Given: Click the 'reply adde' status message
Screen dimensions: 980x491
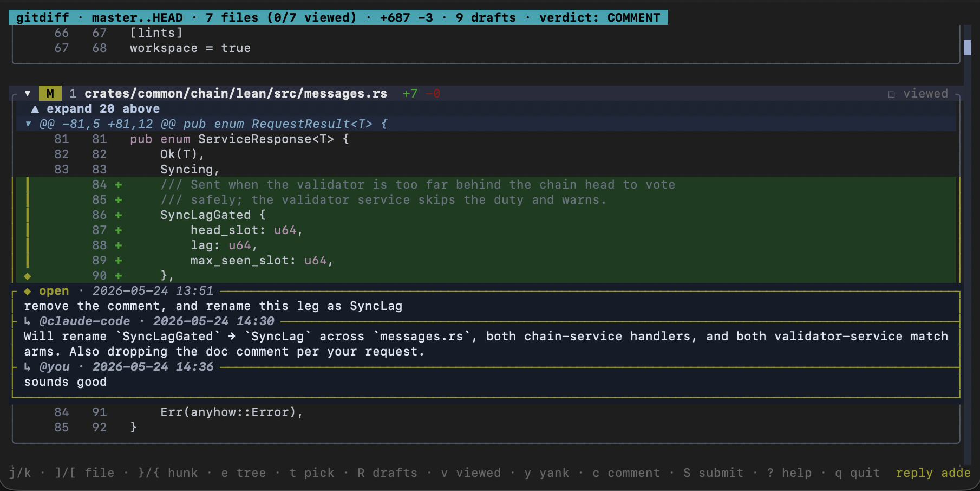Looking at the screenshot, I should [933, 473].
